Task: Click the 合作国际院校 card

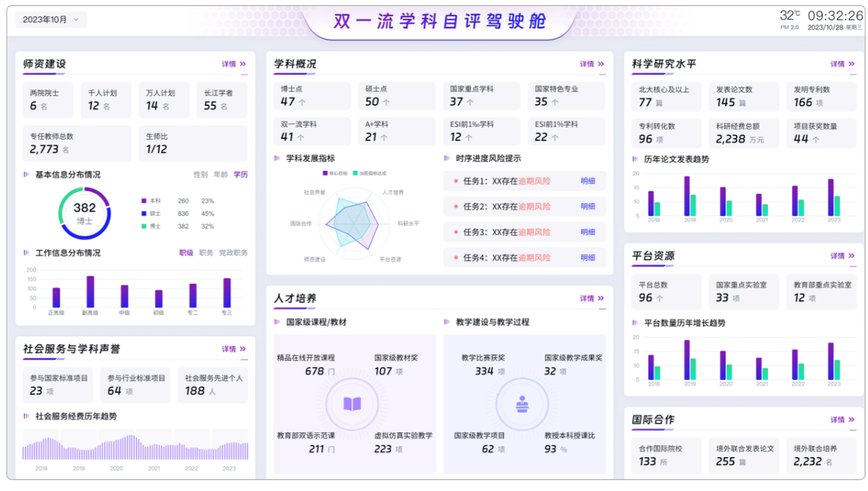Action: coord(667,456)
